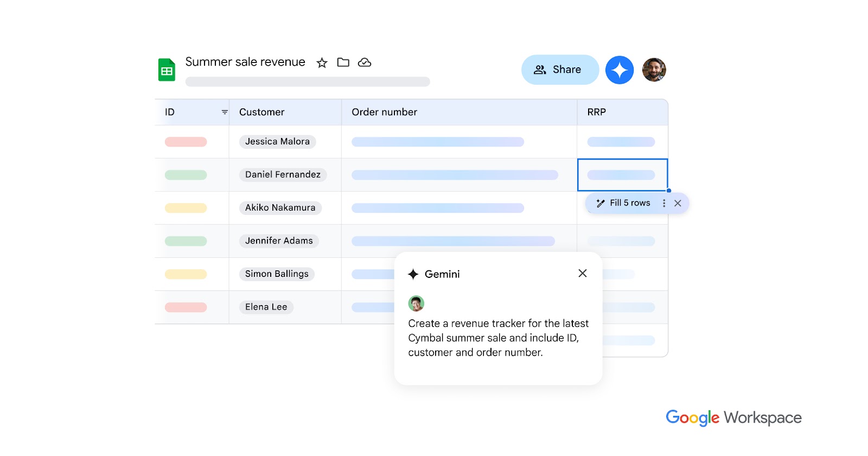Screen dimensions: 868x456
Task: Click the Share button
Action: point(559,70)
